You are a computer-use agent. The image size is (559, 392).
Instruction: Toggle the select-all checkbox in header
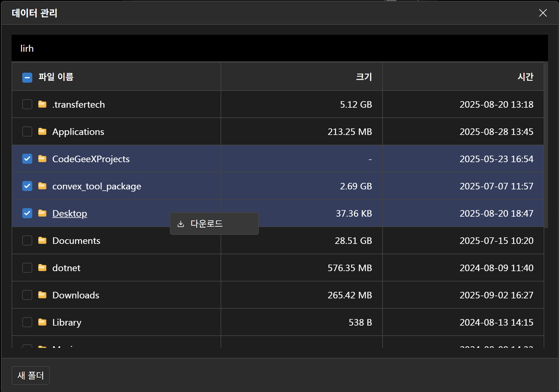click(27, 78)
